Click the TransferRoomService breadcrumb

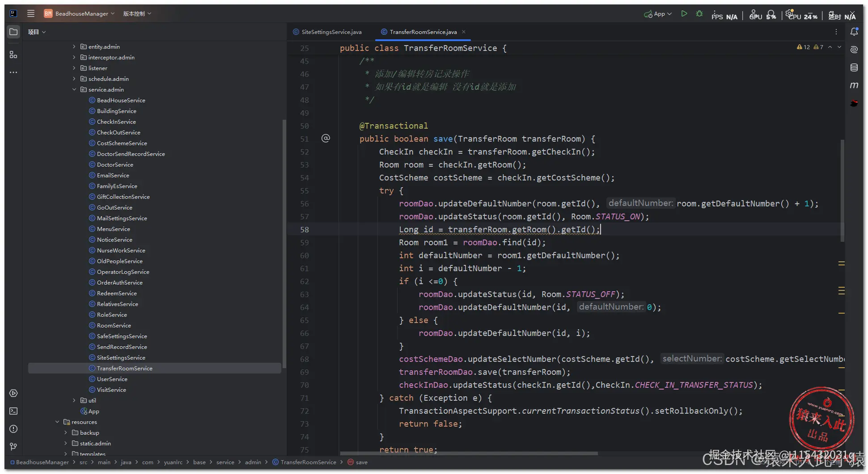point(304,462)
